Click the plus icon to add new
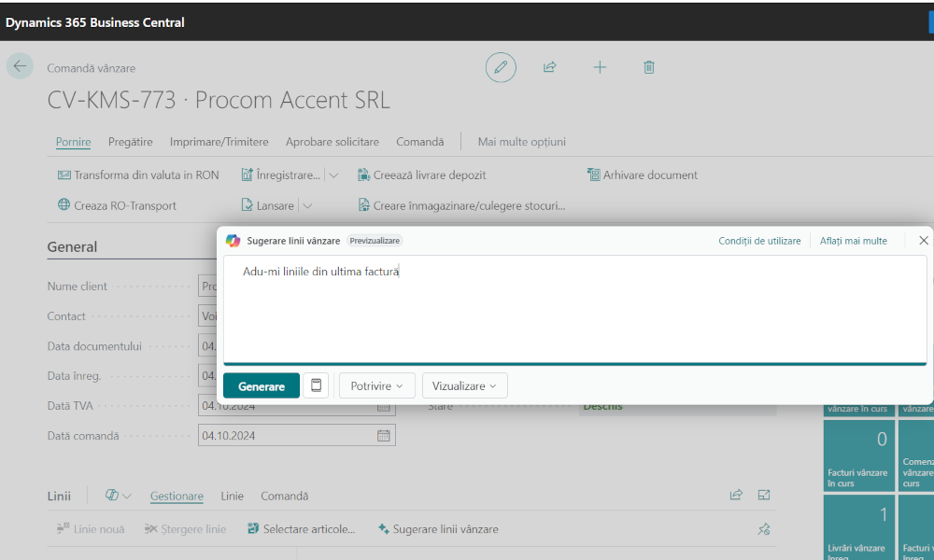Image resolution: width=934 pixels, height=560 pixels. tap(600, 67)
